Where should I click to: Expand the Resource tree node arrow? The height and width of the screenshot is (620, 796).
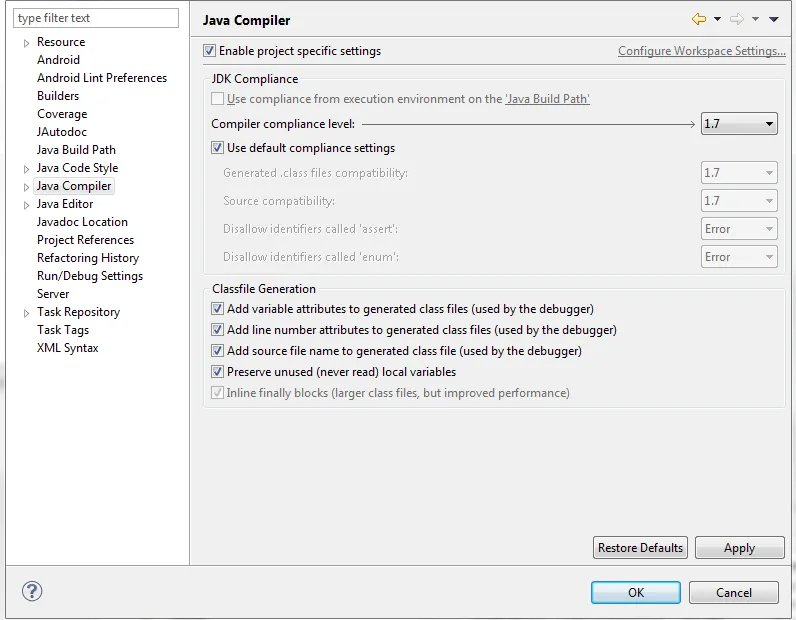point(26,43)
